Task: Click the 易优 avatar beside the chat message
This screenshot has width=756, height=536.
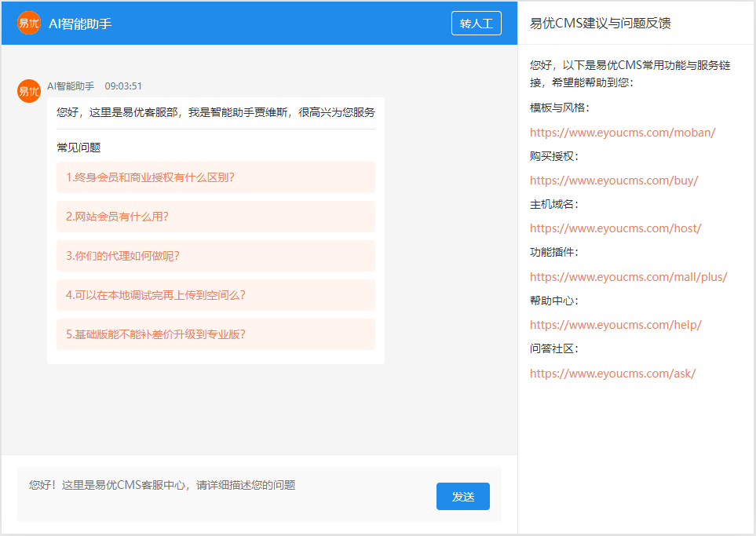Action: [29, 91]
